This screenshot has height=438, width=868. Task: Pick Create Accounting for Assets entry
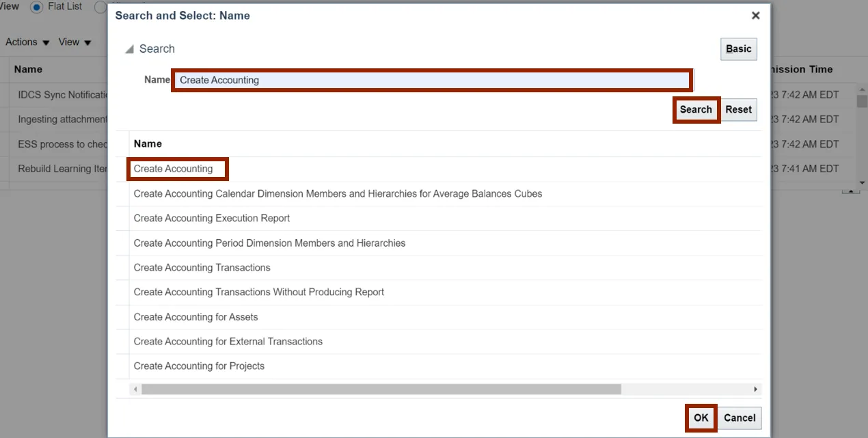[x=196, y=317]
